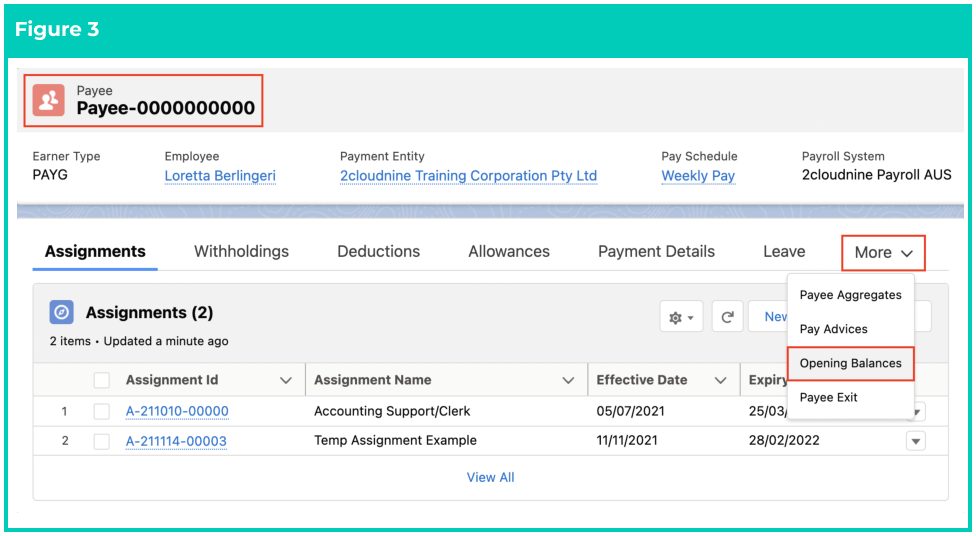Open assignment A-211114-00003
Image resolution: width=976 pixels, height=536 pixels.
[176, 441]
